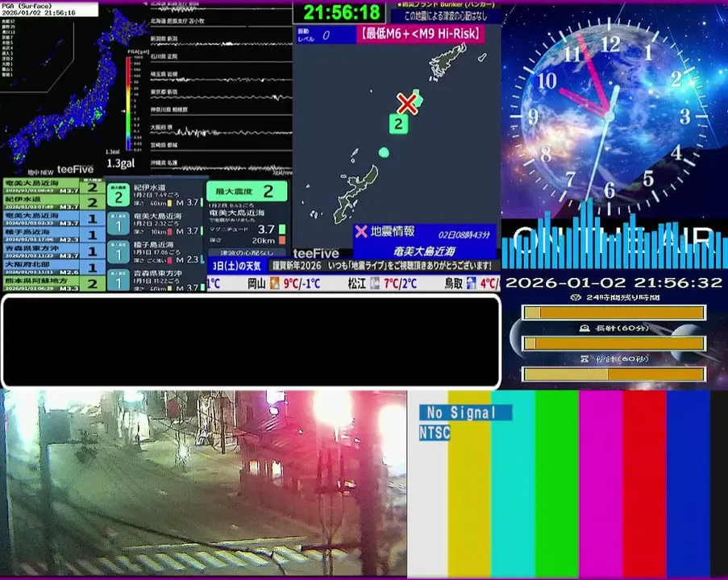Click the 長針(60分) progress bar
The height and width of the screenshot is (580, 728).
(614, 343)
